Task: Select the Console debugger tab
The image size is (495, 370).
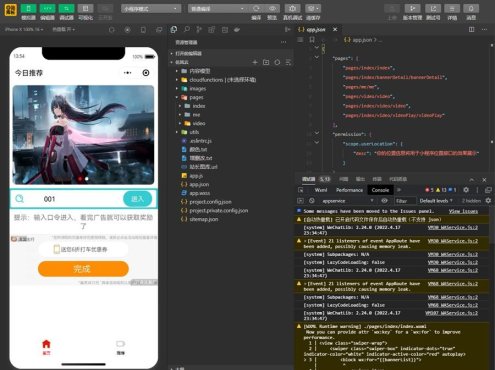Action: [x=380, y=190]
